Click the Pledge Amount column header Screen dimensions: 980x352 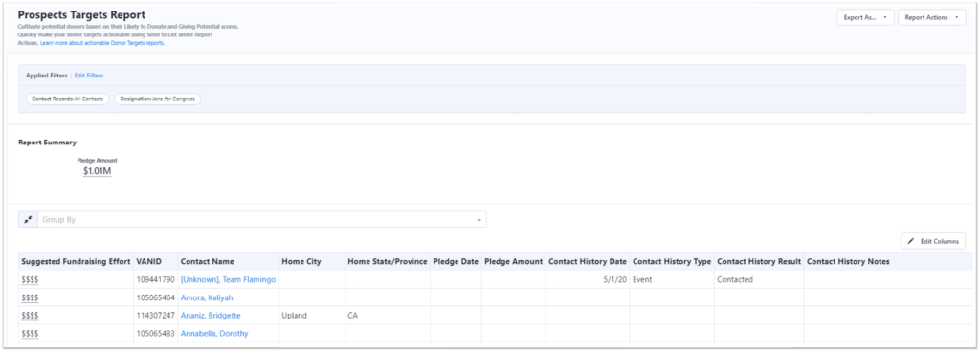tap(514, 261)
